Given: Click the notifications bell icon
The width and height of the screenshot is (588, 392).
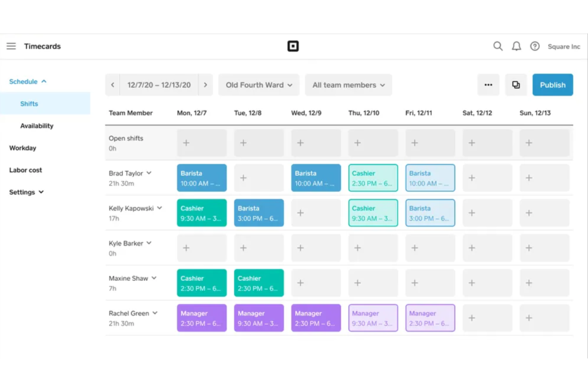Looking at the screenshot, I should pos(516,46).
